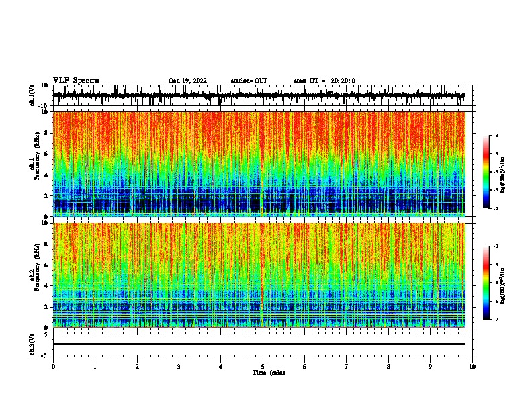Click inside the ch.1 spectrogram panel
Screen dimensions: 532x411
tap(259, 164)
